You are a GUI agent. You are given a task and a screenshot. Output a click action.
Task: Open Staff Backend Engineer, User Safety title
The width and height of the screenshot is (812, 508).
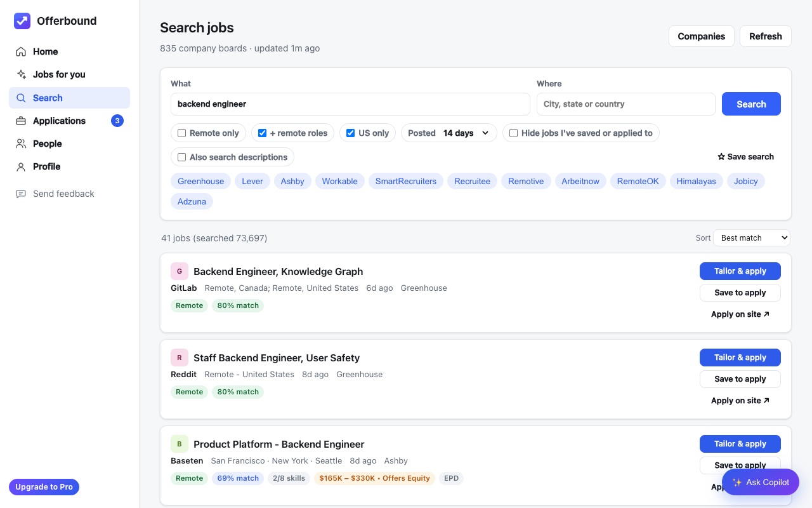tap(277, 358)
